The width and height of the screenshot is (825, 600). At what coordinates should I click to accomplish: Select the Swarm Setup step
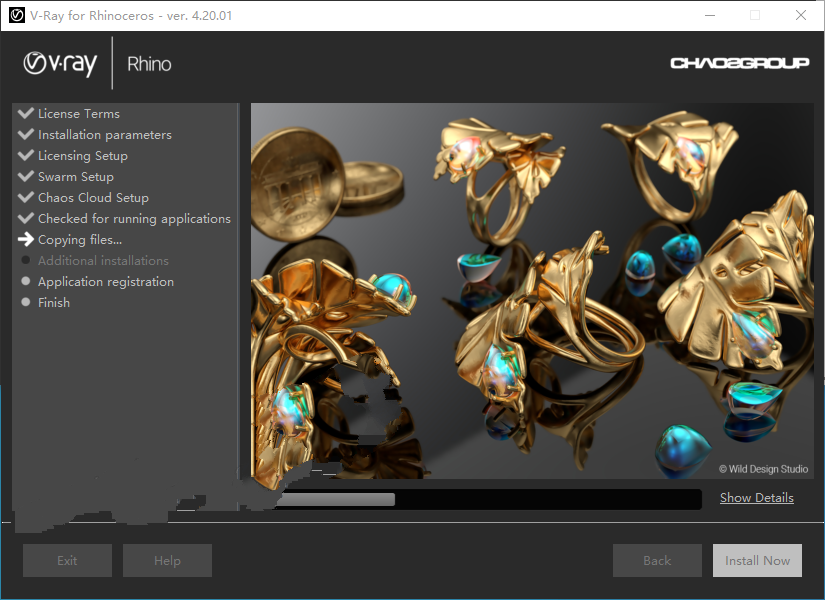76,177
